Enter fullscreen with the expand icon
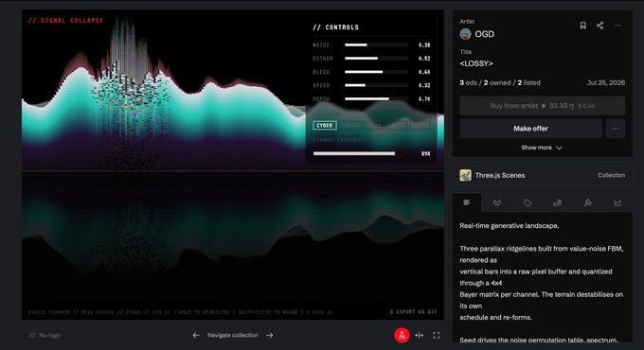Screen dimensions: 644x350 click(x=437, y=335)
